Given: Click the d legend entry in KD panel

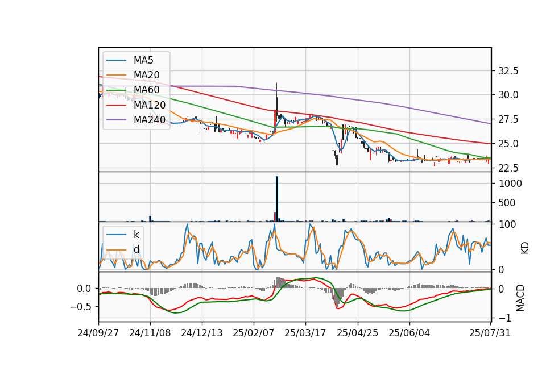Looking at the screenshot, I should click(x=136, y=249).
